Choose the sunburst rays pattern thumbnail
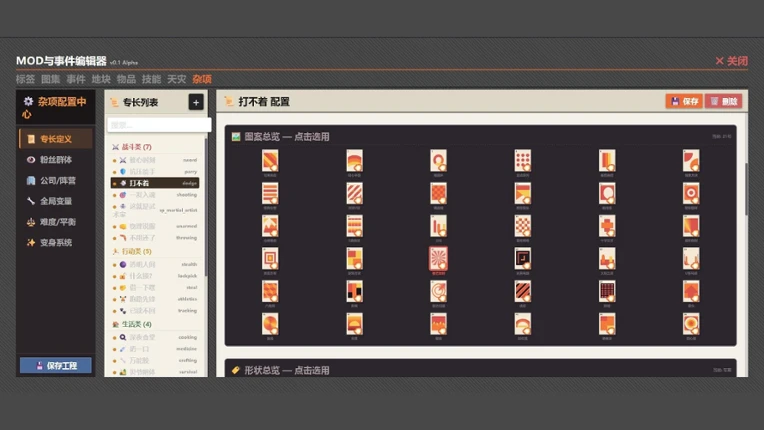764x430 pixels. [438, 259]
